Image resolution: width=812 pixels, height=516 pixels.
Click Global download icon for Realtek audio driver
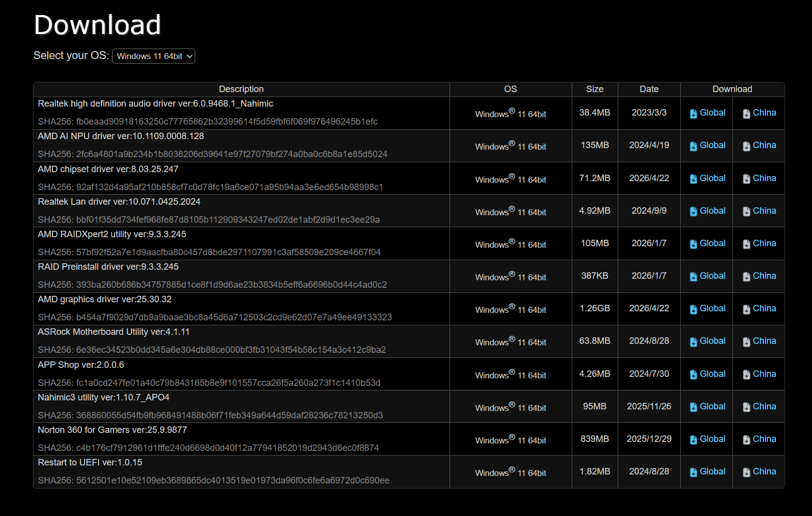[x=693, y=114]
